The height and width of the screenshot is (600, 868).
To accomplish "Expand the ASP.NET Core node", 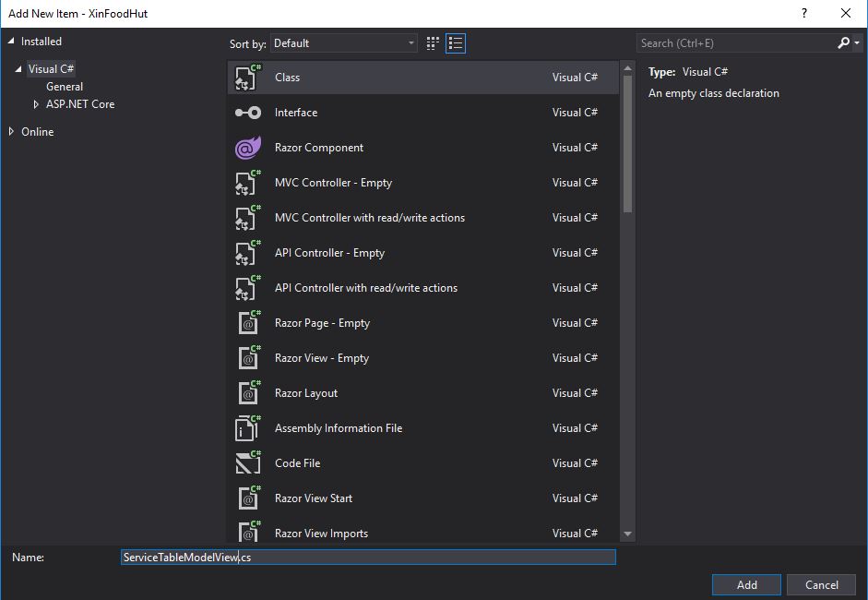I will click(36, 104).
